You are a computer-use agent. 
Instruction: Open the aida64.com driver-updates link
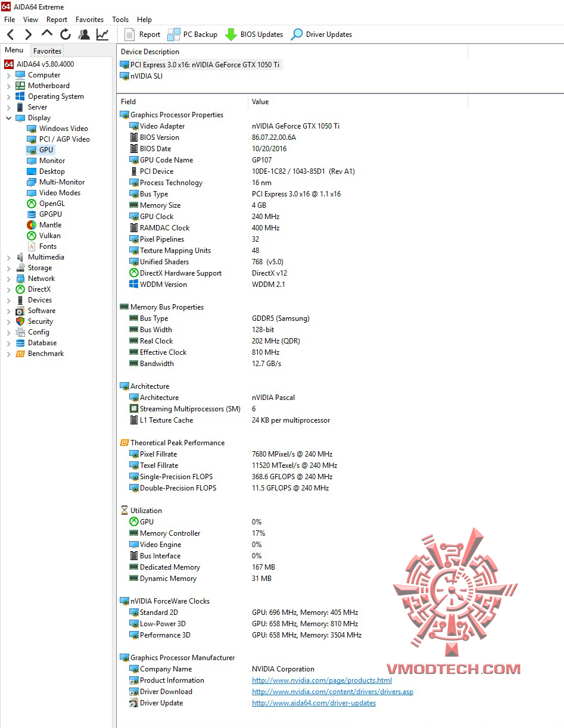pyautogui.click(x=314, y=703)
